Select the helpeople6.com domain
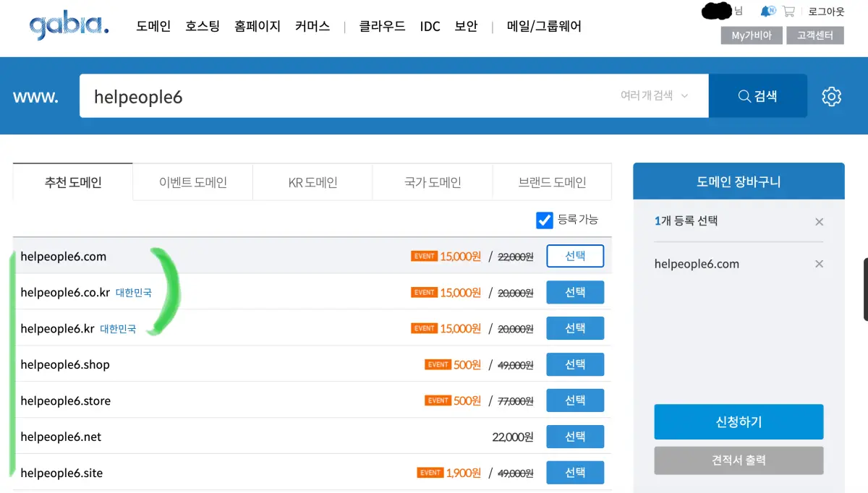 tap(575, 256)
